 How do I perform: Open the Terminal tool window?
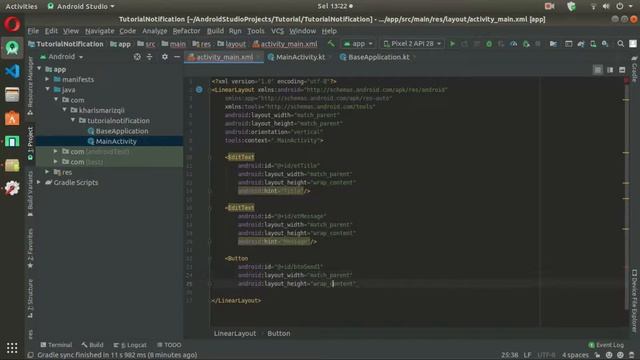(x=56, y=345)
